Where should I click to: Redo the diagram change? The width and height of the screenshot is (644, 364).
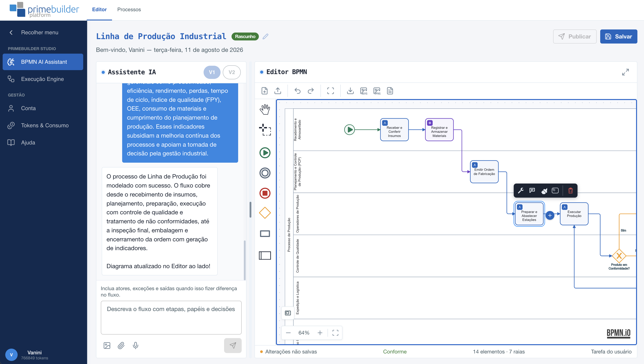click(311, 91)
